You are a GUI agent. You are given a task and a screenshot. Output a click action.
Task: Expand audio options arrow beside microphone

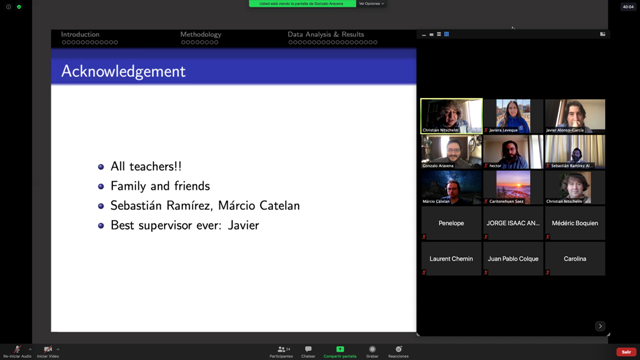click(30, 349)
